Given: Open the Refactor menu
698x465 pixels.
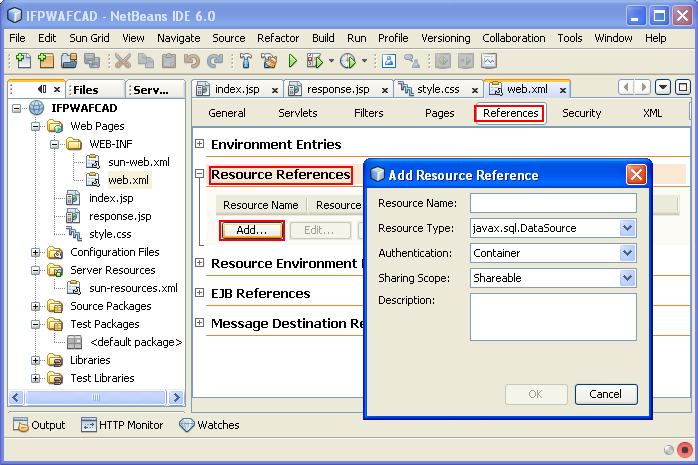Looking at the screenshot, I should pyautogui.click(x=278, y=38).
